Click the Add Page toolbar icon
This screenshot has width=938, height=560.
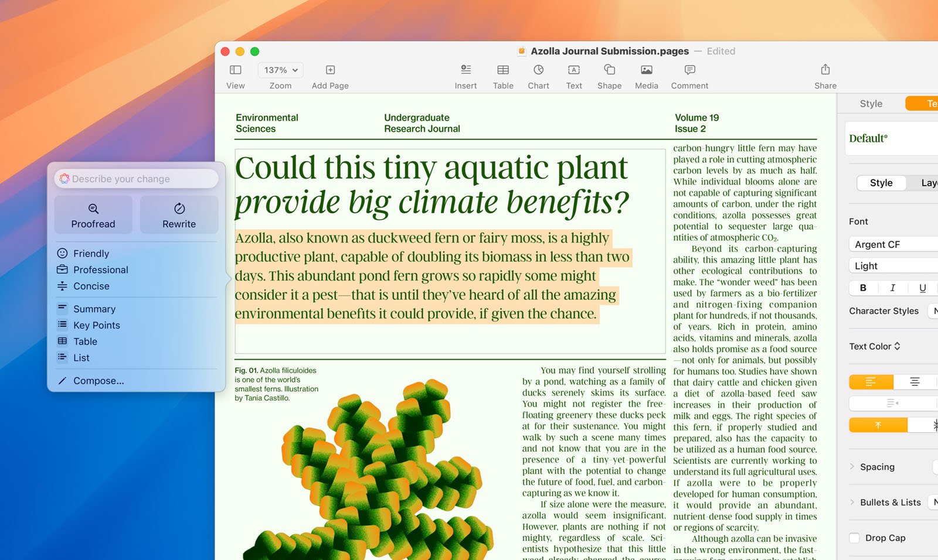point(330,70)
